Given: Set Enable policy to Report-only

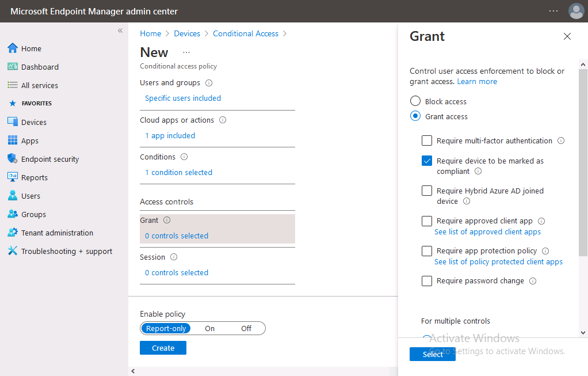Looking at the screenshot, I should point(166,328).
